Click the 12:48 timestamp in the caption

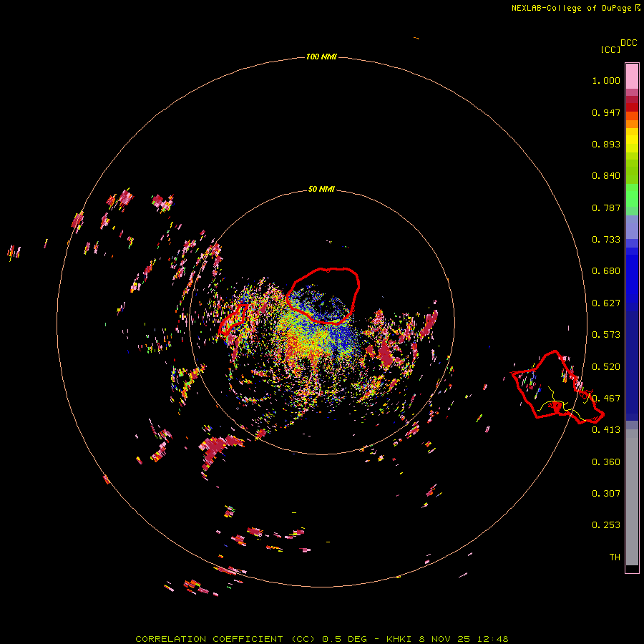[493, 639]
